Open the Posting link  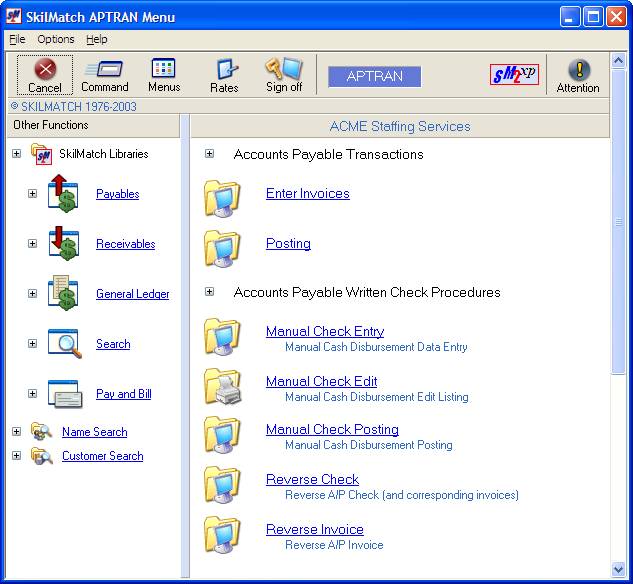point(288,243)
